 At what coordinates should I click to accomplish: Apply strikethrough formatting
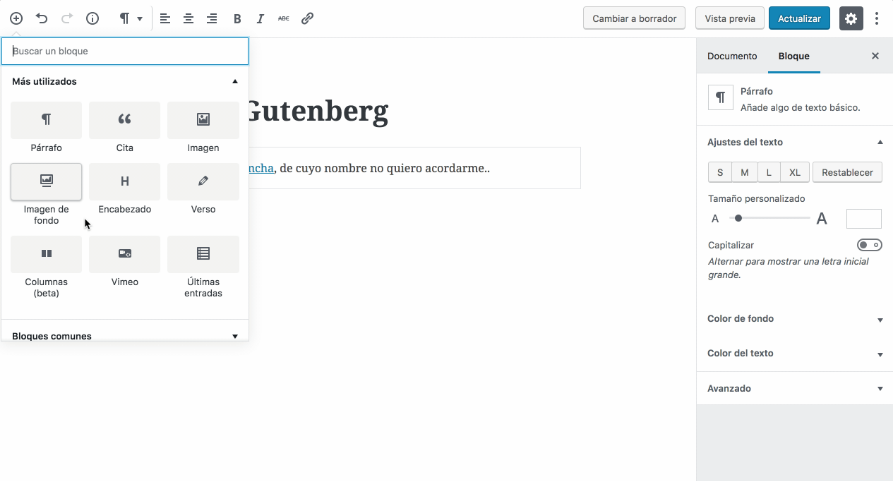[x=284, y=18]
